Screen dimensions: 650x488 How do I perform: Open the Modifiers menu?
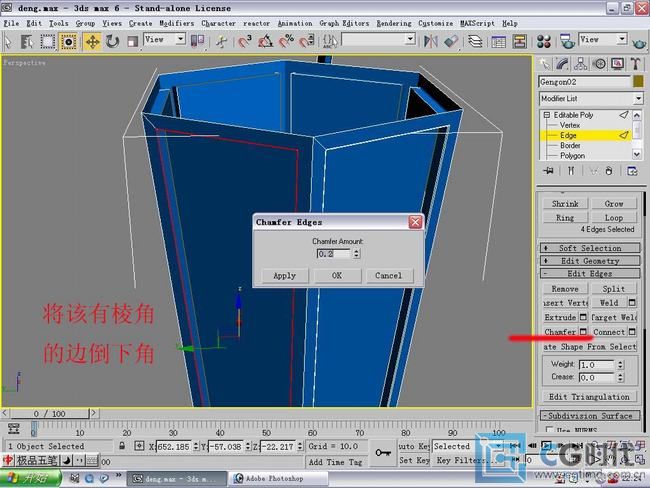[x=177, y=24]
